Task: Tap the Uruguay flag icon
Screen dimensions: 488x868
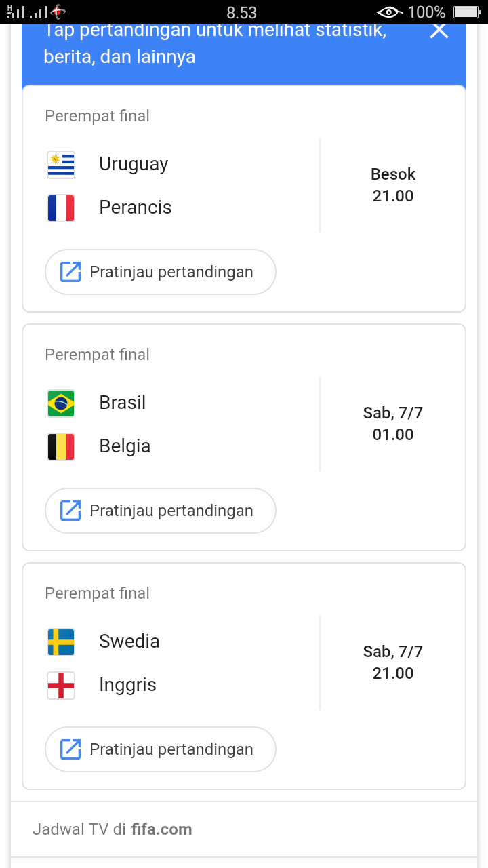Action: pyautogui.click(x=61, y=165)
